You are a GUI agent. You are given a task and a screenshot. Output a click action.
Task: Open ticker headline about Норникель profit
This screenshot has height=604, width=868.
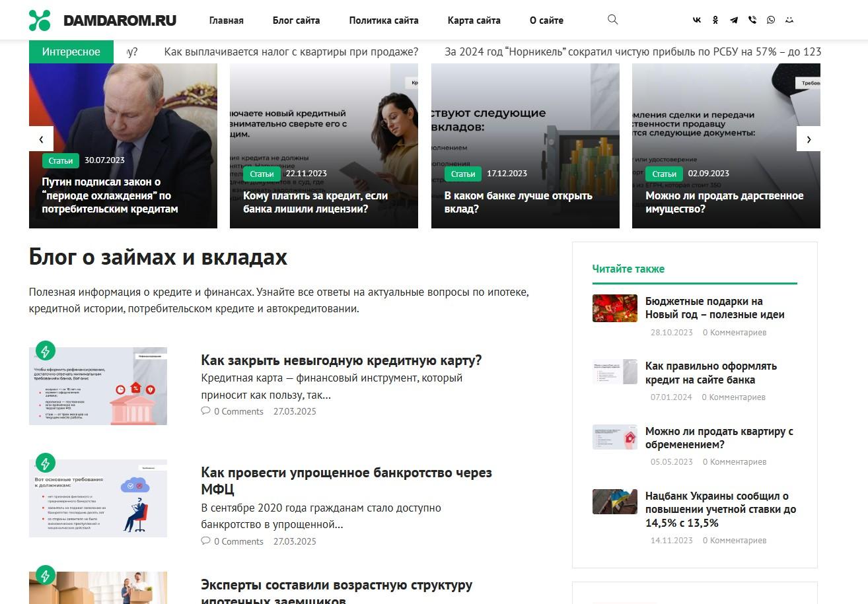point(633,51)
